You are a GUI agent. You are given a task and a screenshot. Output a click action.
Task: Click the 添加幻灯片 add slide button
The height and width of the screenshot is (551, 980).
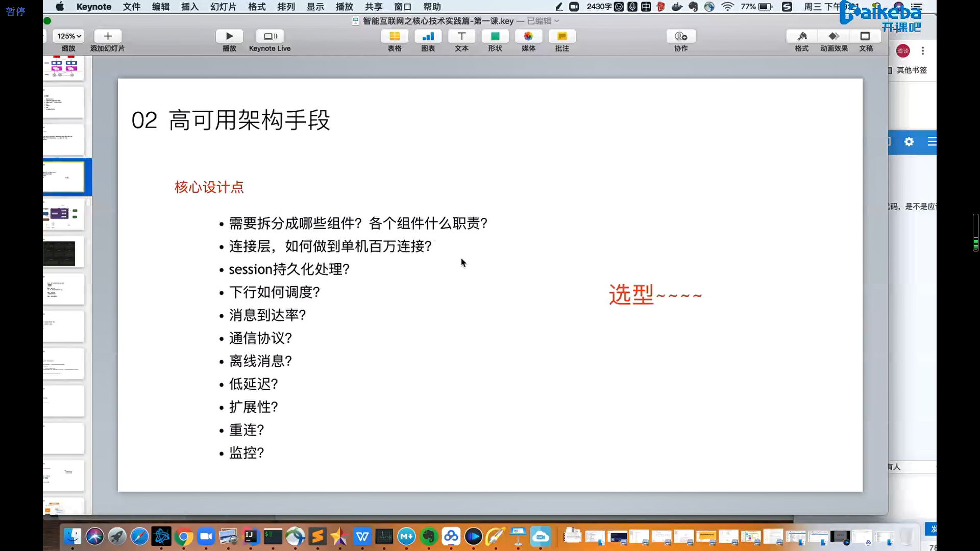tap(107, 36)
